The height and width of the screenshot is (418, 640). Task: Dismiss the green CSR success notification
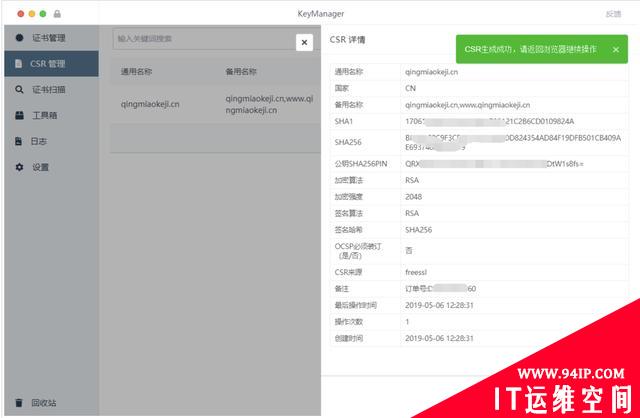click(x=616, y=49)
